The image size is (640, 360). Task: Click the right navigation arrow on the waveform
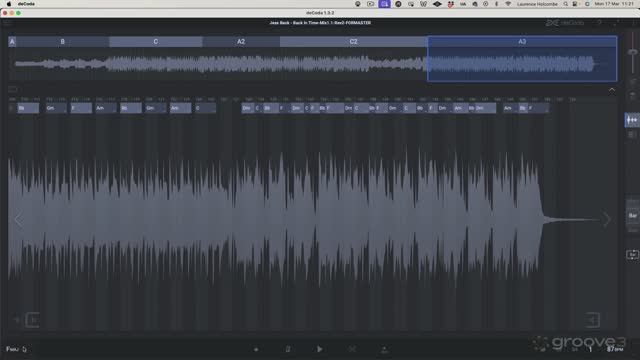(x=607, y=220)
